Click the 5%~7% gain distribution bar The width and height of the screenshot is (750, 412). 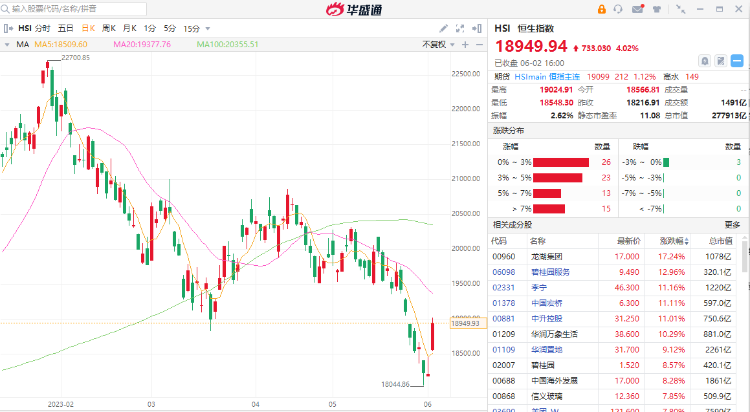(x=547, y=193)
